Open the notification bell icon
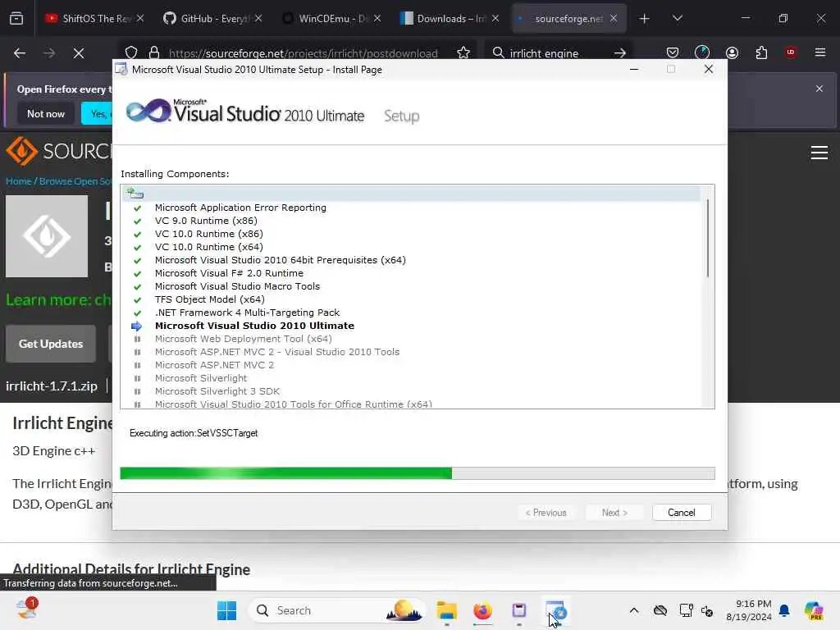Viewport: 840px width, 630px height. [784, 610]
